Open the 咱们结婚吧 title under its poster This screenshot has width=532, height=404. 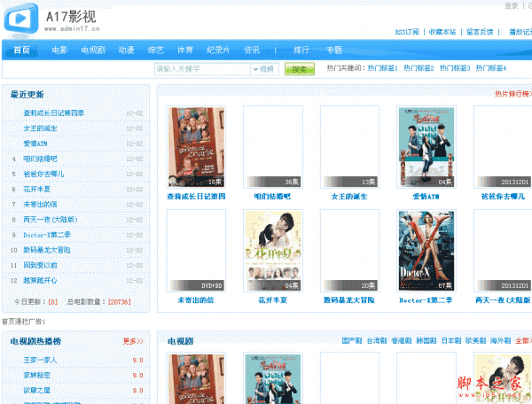[272, 197]
